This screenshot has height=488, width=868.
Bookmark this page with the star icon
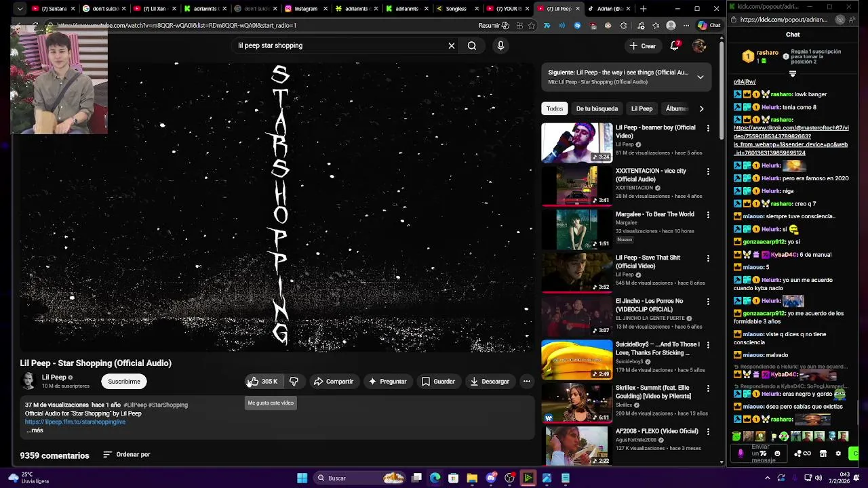(531, 26)
